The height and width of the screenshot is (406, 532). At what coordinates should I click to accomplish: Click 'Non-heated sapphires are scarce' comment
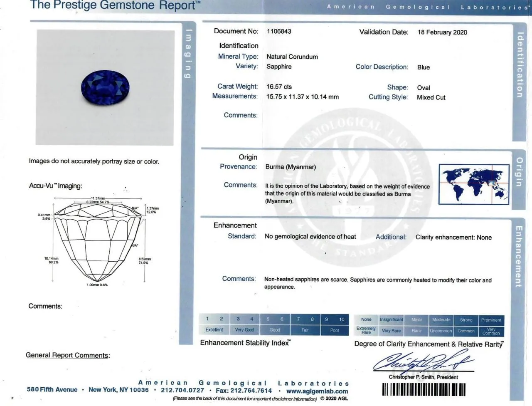coord(378,283)
